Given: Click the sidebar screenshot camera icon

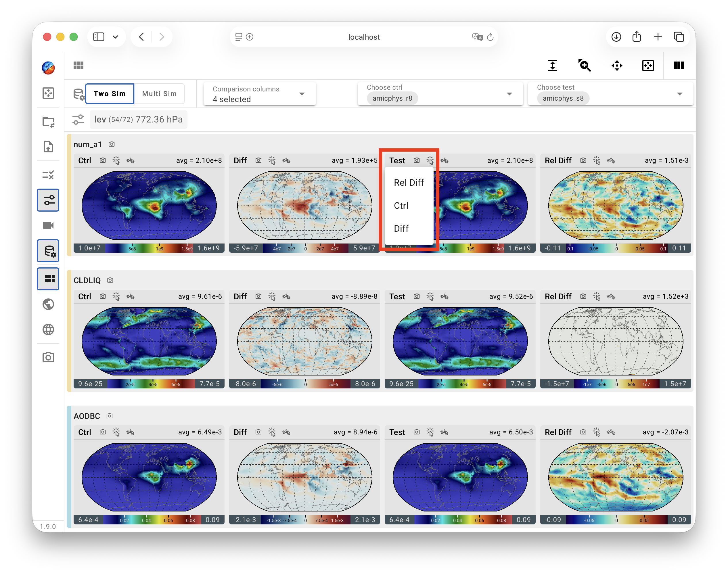Looking at the screenshot, I should [48, 357].
